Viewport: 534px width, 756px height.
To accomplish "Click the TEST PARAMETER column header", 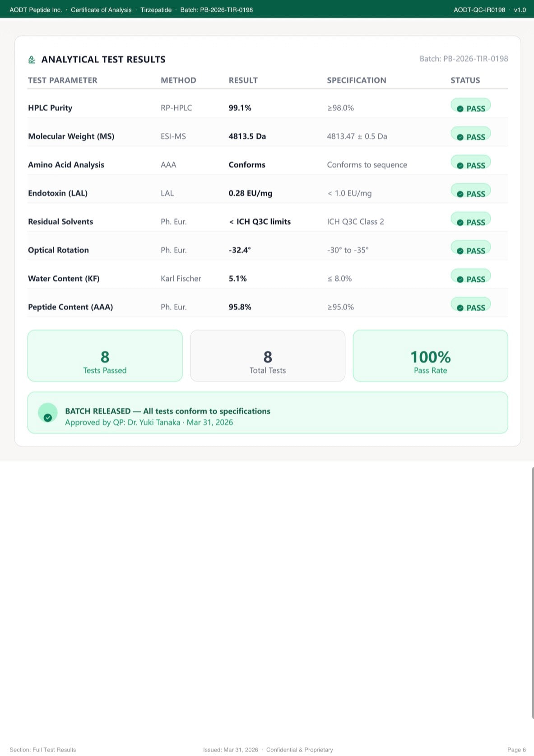I will point(63,80).
